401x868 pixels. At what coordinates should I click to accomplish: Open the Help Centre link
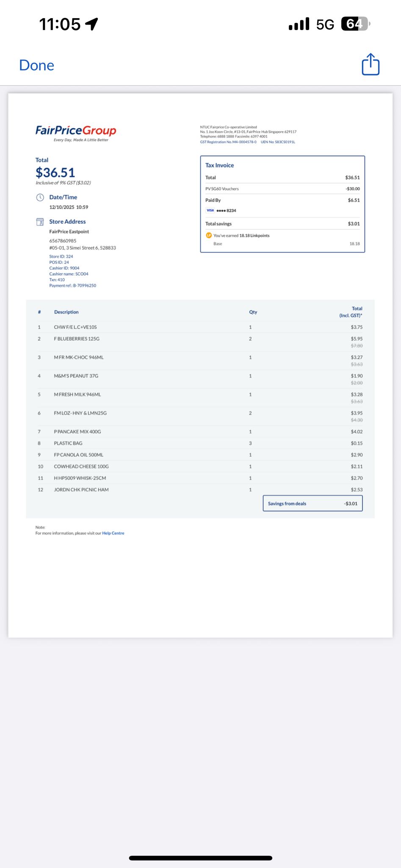(x=113, y=533)
